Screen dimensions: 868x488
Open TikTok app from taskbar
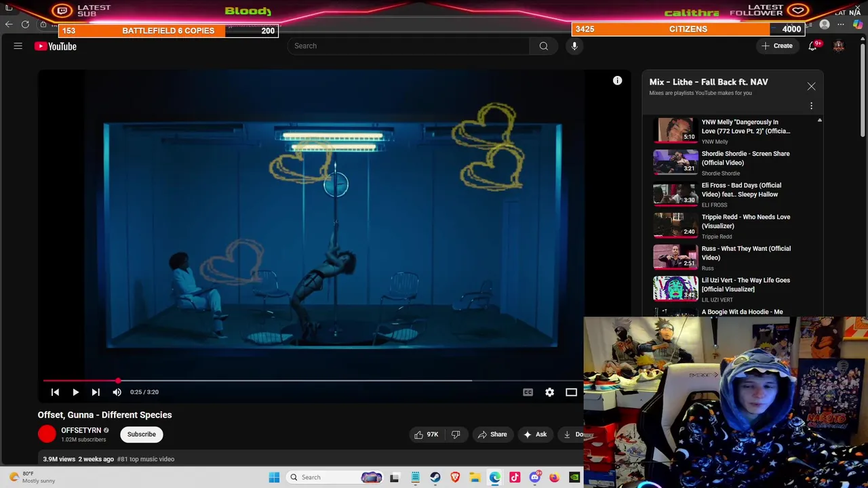(515, 477)
